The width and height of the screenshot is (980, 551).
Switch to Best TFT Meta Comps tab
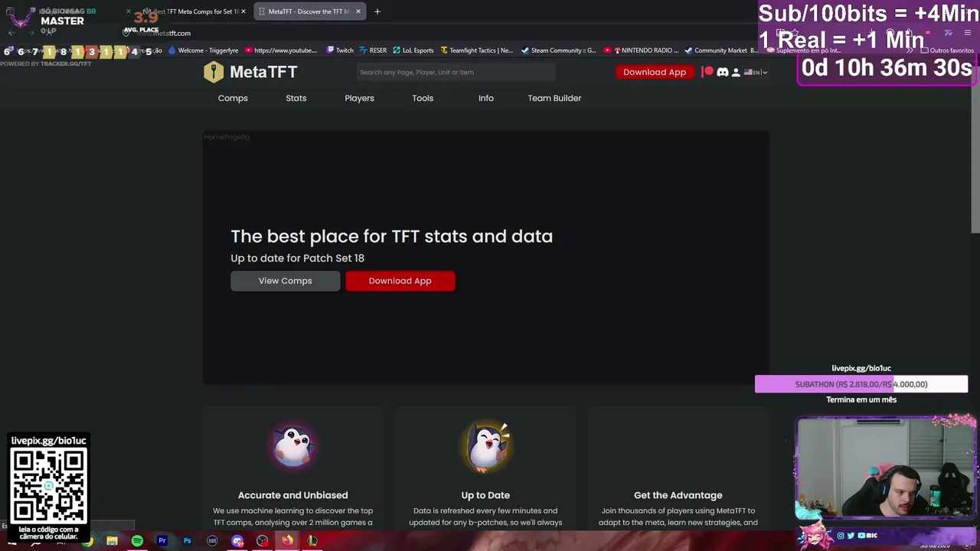pos(194,11)
